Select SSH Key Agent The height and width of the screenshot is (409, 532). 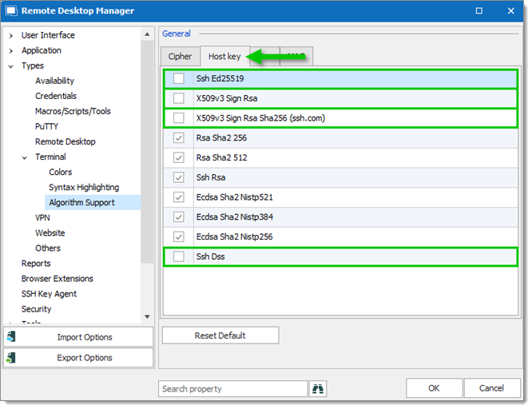pos(50,294)
